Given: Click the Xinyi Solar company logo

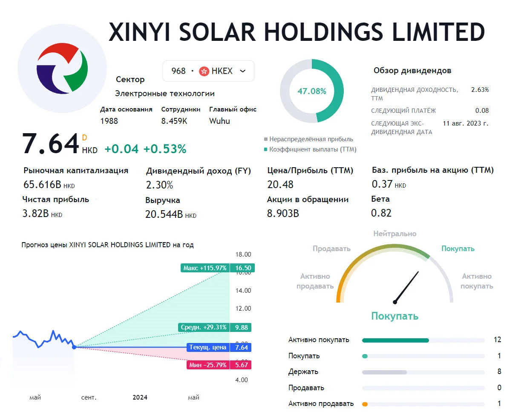Looking at the screenshot, I should (x=62, y=69).
